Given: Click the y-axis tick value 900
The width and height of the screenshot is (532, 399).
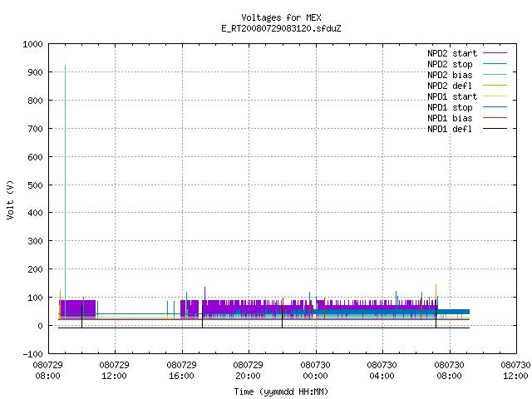Looking at the screenshot, I should tap(35, 72).
